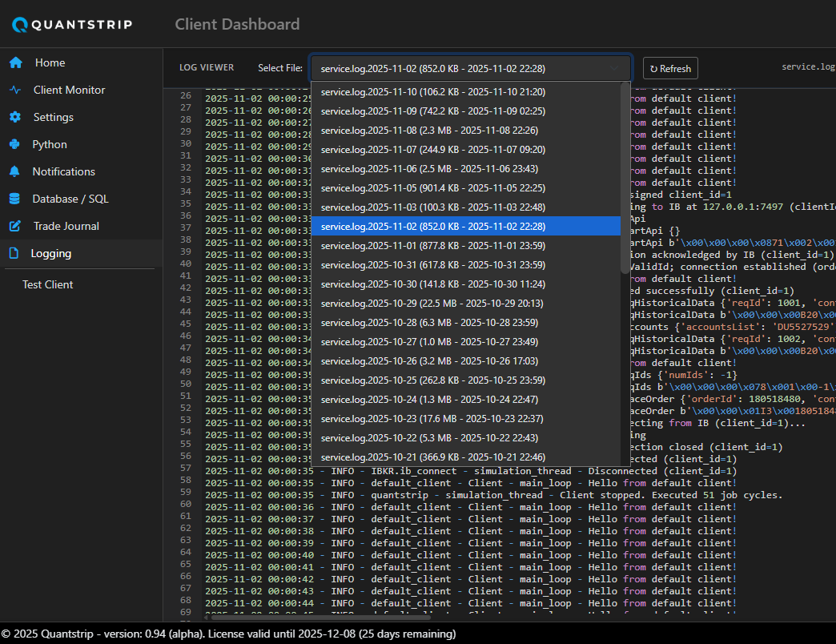The height and width of the screenshot is (644, 836).
Task: Choose service.log.2025-10-25 from the list
Action: pyautogui.click(x=466, y=380)
